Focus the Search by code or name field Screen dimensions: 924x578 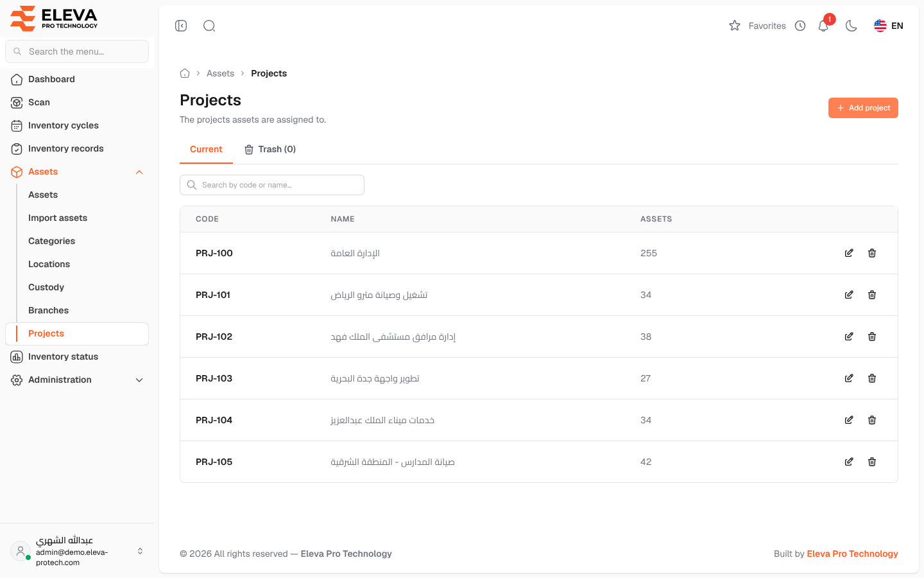tap(272, 185)
